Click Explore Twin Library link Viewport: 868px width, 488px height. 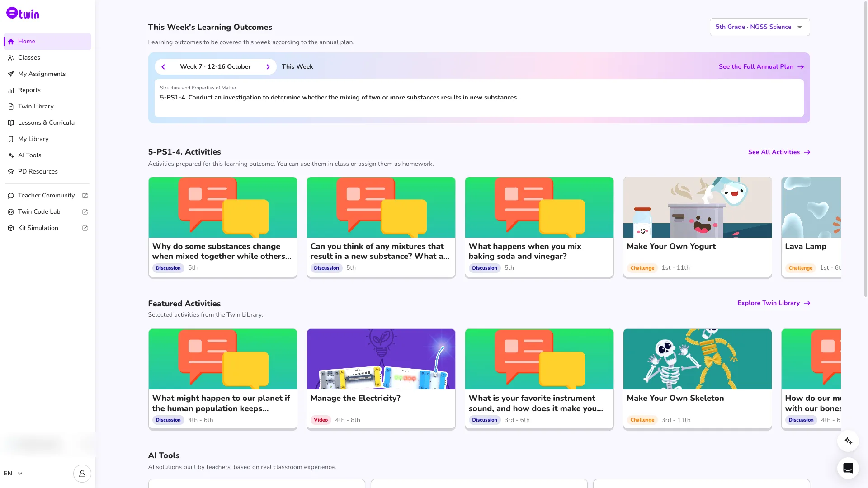tap(774, 303)
